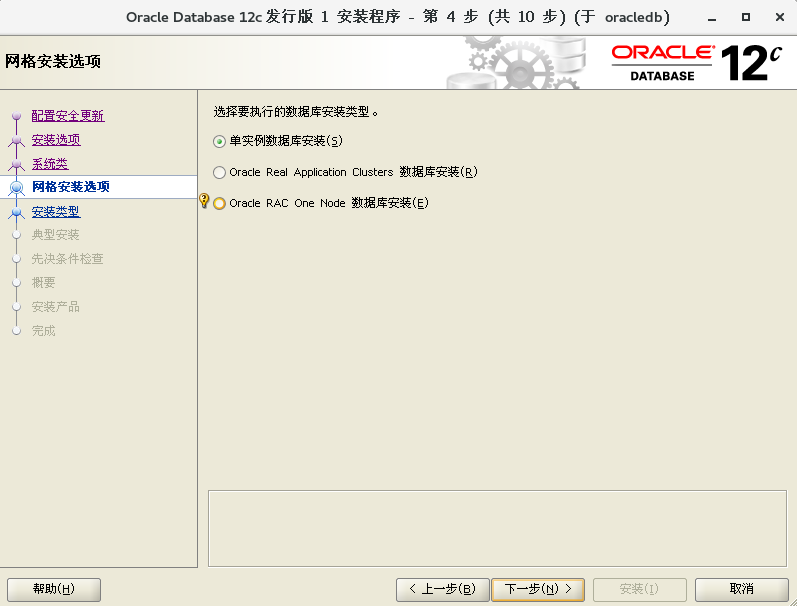Screen dimensions: 797x606
Task: Select current step 网格安装选项
Action: (x=71, y=187)
